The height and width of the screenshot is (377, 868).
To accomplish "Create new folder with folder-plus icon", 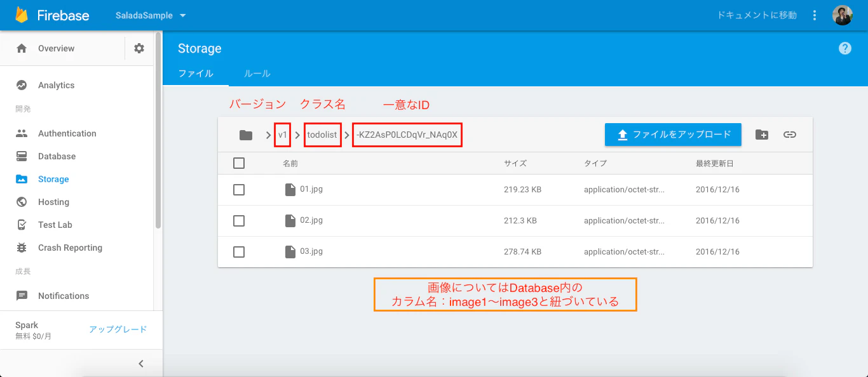I will [x=762, y=135].
